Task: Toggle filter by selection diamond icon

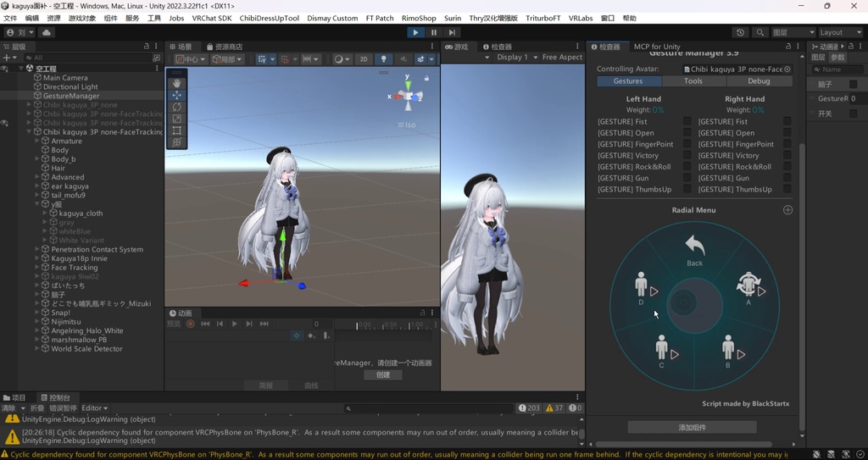Action: [297, 335]
